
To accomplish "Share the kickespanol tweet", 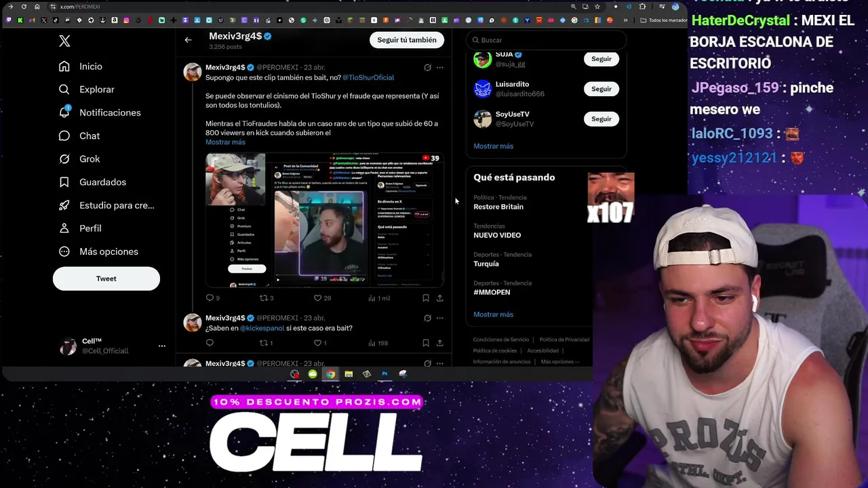I will [439, 343].
